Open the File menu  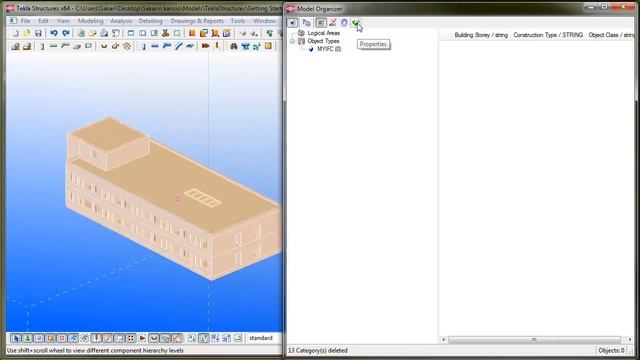click(x=25, y=21)
